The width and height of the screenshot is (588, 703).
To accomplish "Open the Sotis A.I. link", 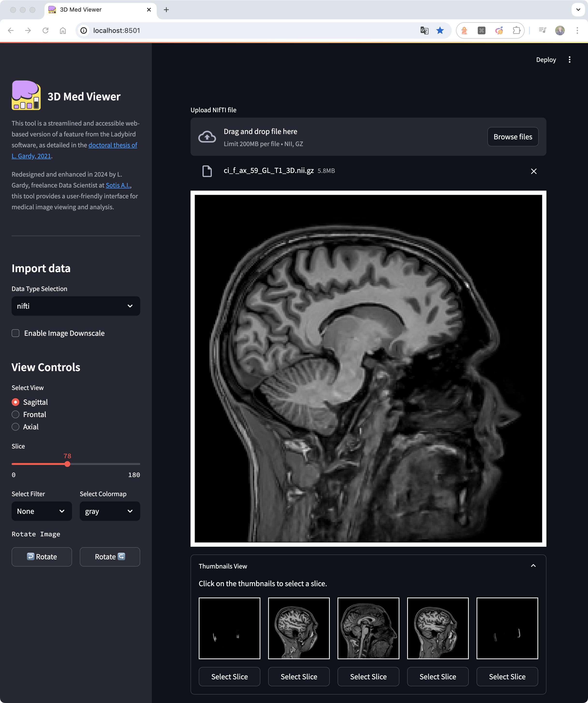I will tap(118, 185).
